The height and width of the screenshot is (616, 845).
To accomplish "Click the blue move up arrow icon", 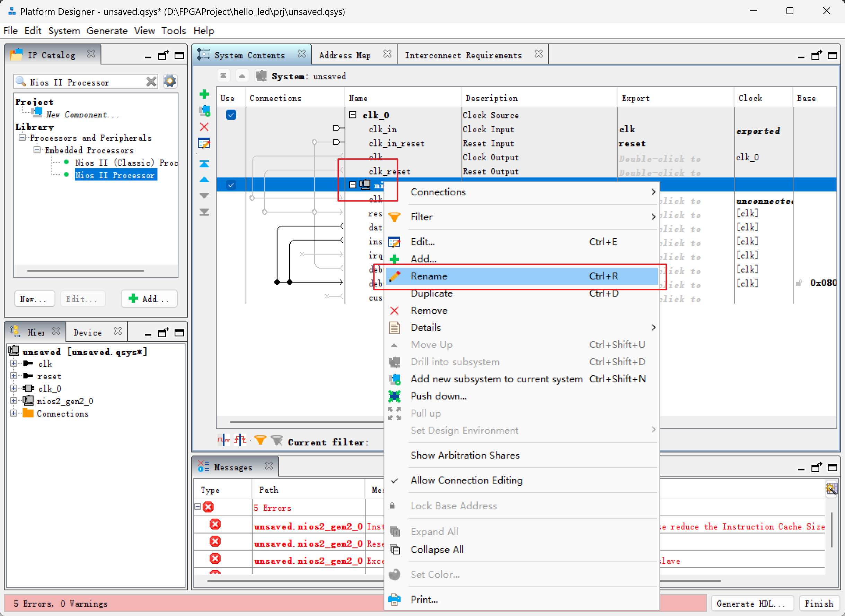I will [x=204, y=180].
